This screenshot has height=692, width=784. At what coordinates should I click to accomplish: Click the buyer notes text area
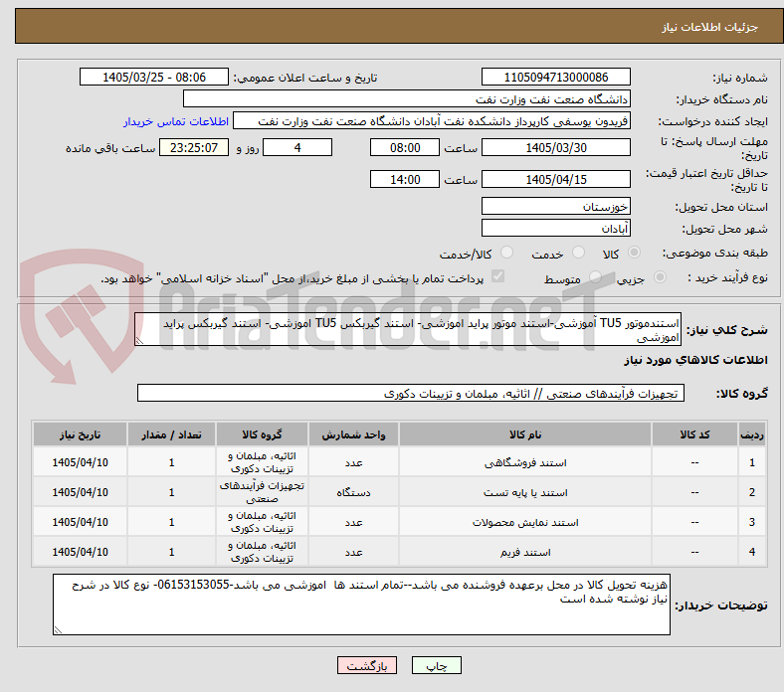(361, 605)
